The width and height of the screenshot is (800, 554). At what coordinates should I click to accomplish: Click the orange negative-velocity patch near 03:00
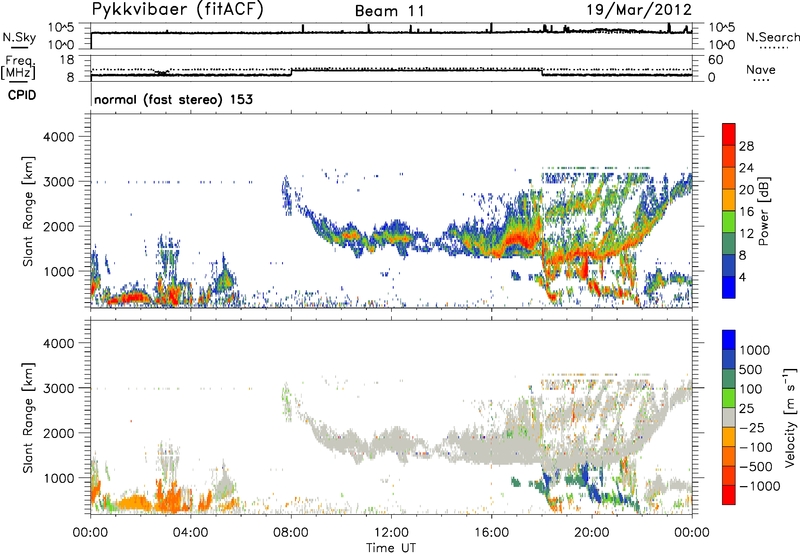click(168, 497)
